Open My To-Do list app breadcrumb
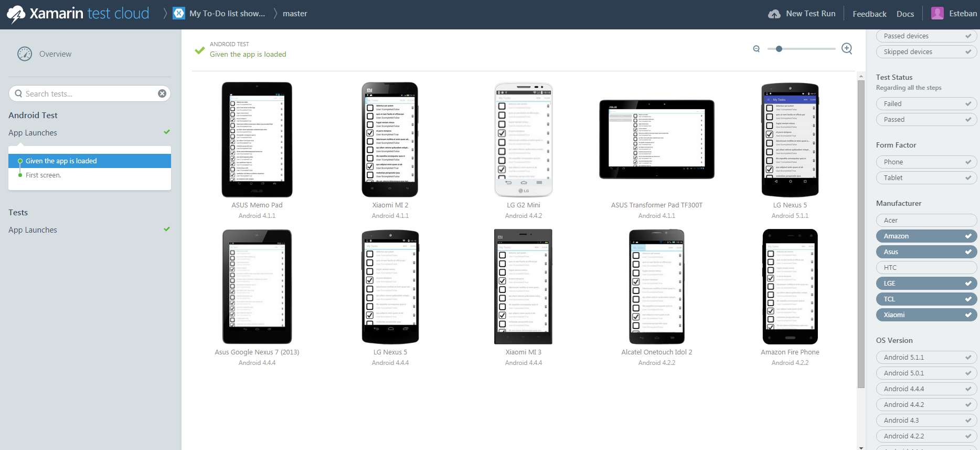This screenshot has height=450, width=980. pyautogui.click(x=227, y=14)
